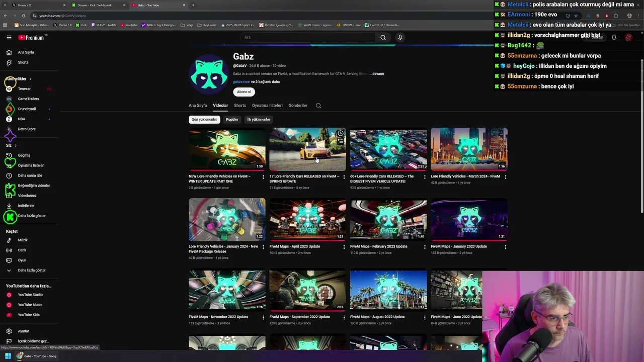Click the browser address bar
This screenshot has height=362, width=644.
pyautogui.click(x=297, y=16)
